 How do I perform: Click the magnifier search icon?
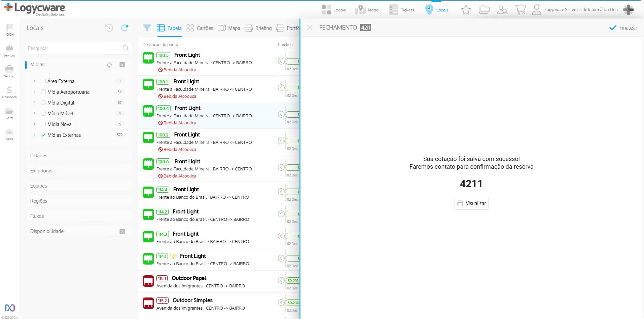(126, 48)
